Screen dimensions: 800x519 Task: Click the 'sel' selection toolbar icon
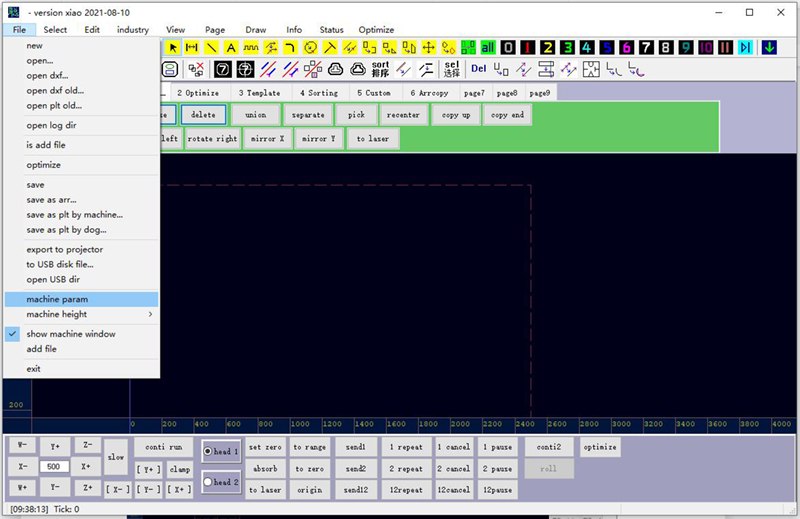(452, 69)
